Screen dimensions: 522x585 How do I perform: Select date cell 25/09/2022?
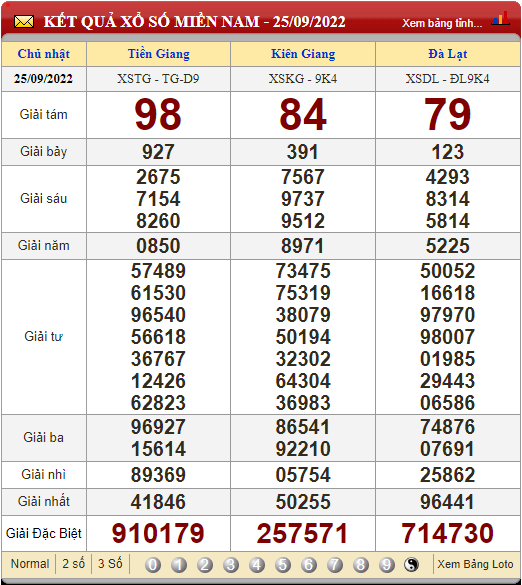[43, 79]
